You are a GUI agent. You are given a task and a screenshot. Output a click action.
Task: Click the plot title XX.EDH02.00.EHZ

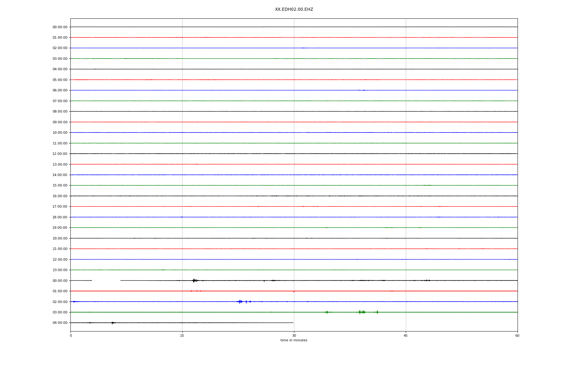pos(294,10)
